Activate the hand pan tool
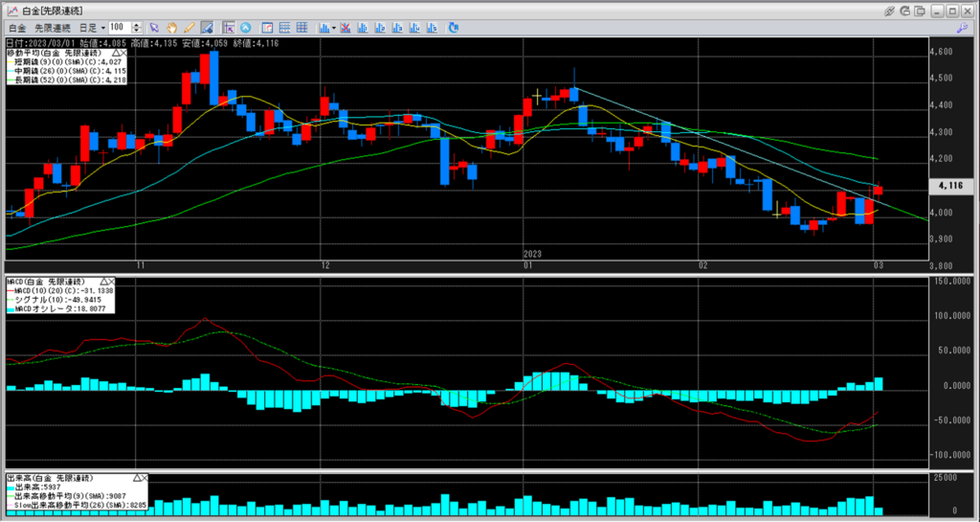Viewport: 980px width, 522px height. click(x=171, y=28)
